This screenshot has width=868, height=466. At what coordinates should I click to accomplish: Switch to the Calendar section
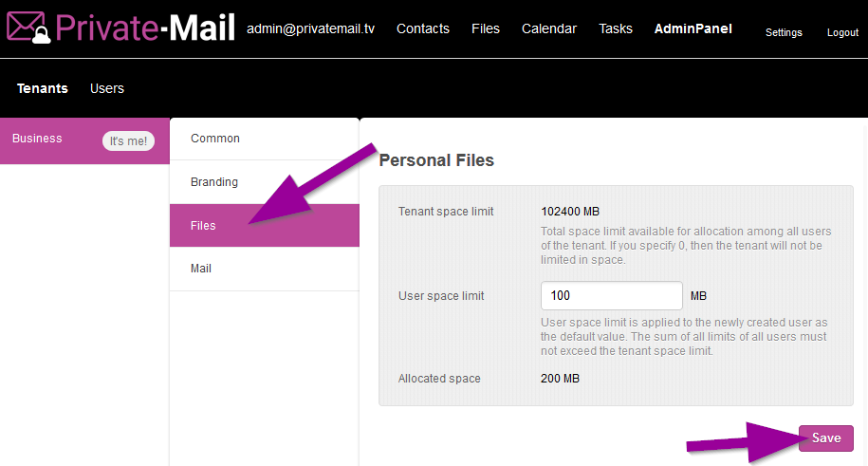coord(548,28)
